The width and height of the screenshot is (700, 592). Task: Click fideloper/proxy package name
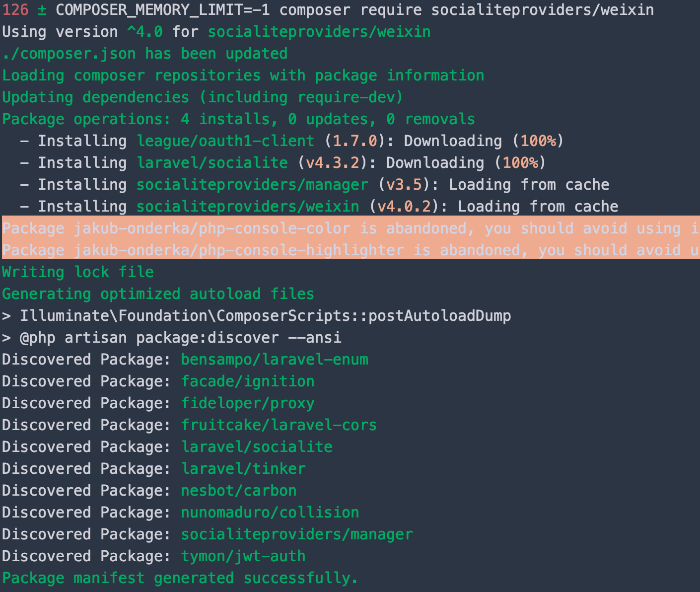[x=248, y=403]
